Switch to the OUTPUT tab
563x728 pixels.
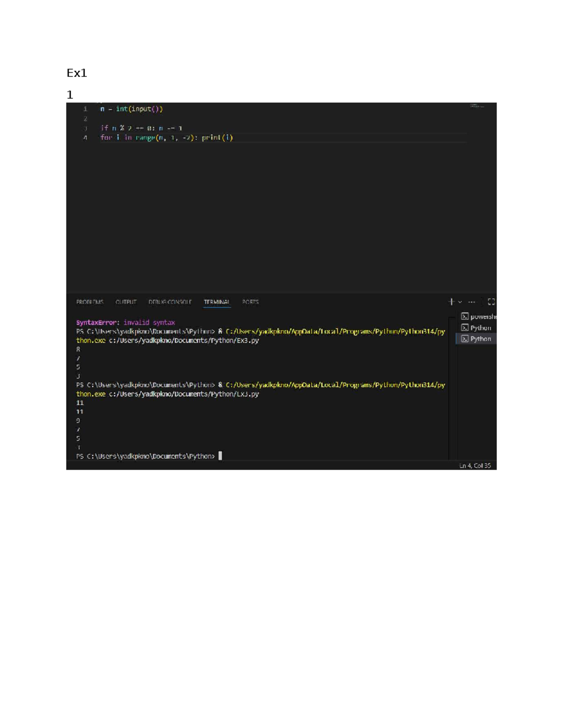[126, 302]
